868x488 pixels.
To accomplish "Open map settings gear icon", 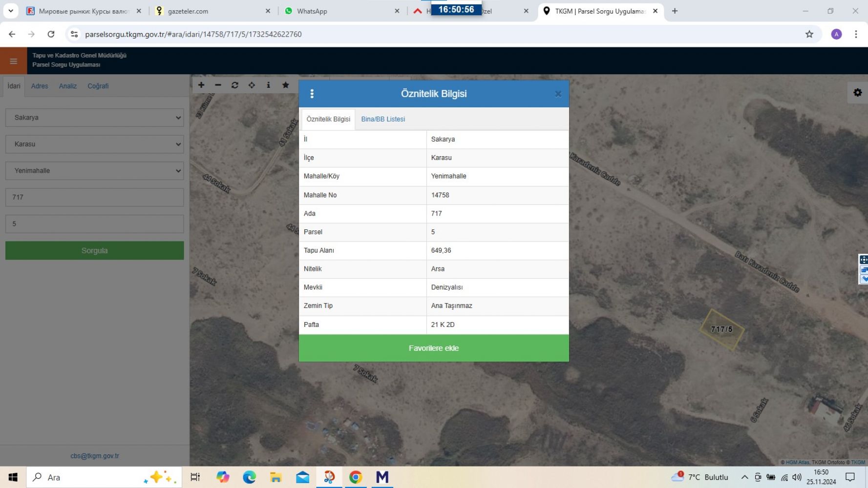I will click(857, 93).
